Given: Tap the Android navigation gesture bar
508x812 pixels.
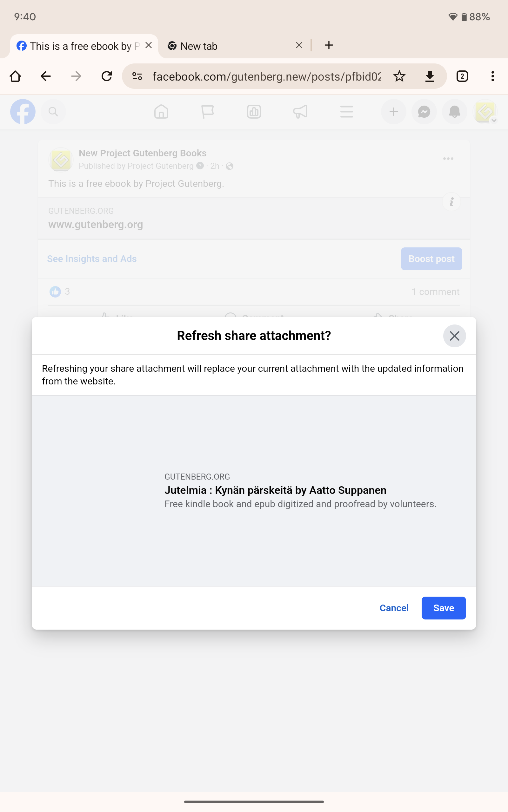Looking at the screenshot, I should 254,802.
